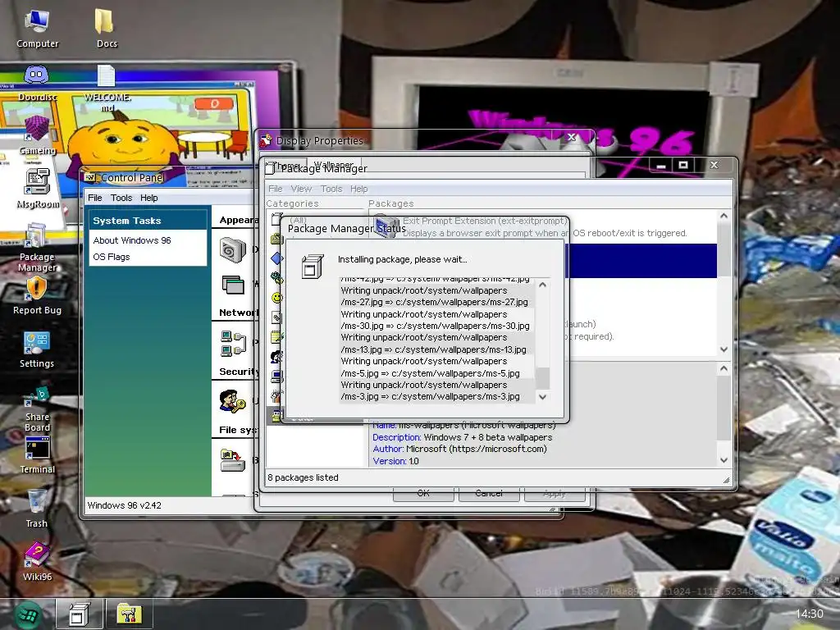Select the Exit Prompt Extension package row
Viewport: 840px width, 630px height.
(543, 226)
